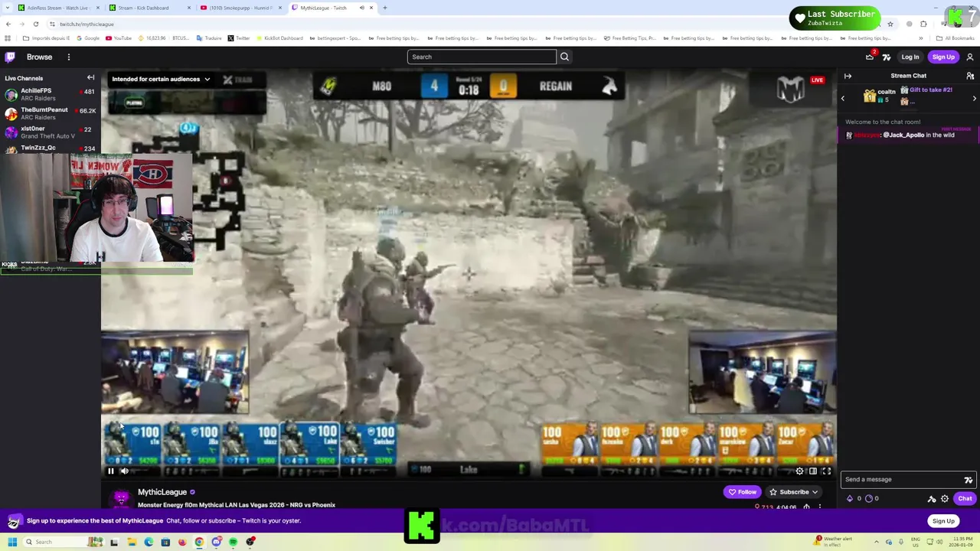Open the video player settings gear
Viewport: 980px width, 551px height.
(x=799, y=471)
